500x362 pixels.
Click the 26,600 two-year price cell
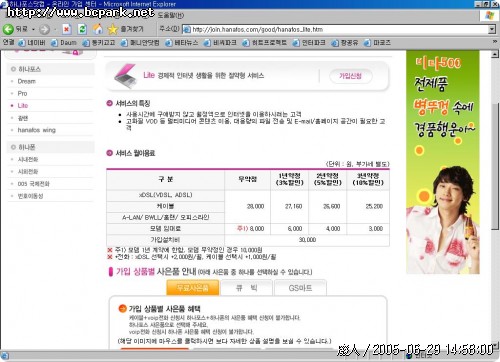pyautogui.click(x=328, y=207)
